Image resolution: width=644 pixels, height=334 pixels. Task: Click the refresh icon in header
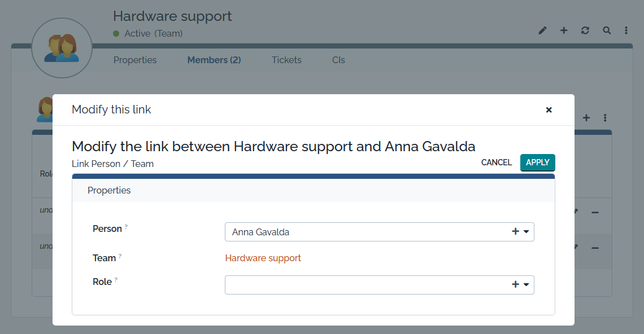585,30
